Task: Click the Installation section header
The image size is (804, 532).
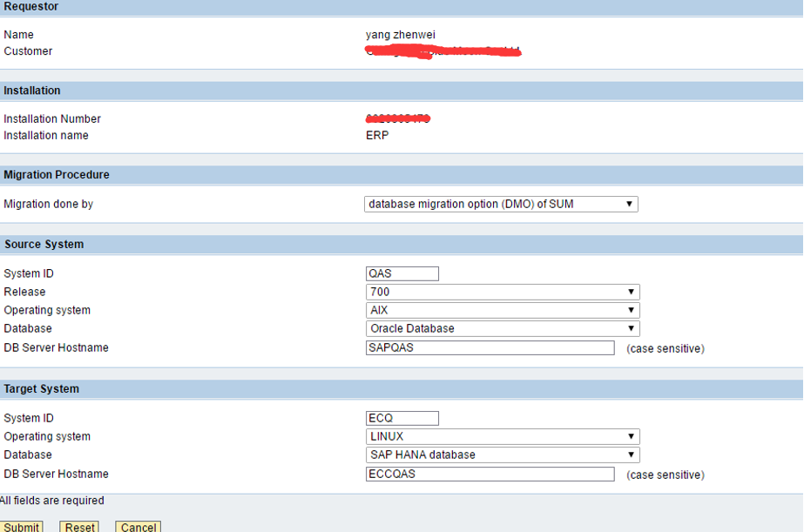Action: tap(34, 91)
